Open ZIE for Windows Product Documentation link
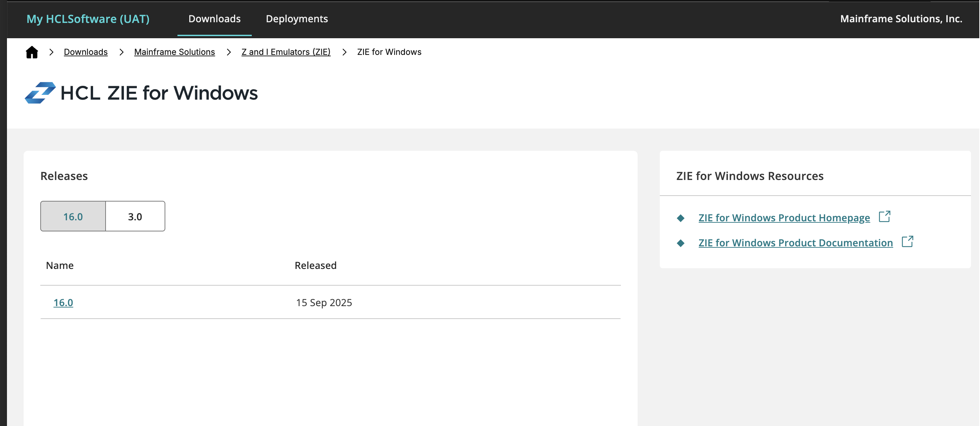This screenshot has height=426, width=980. click(795, 243)
